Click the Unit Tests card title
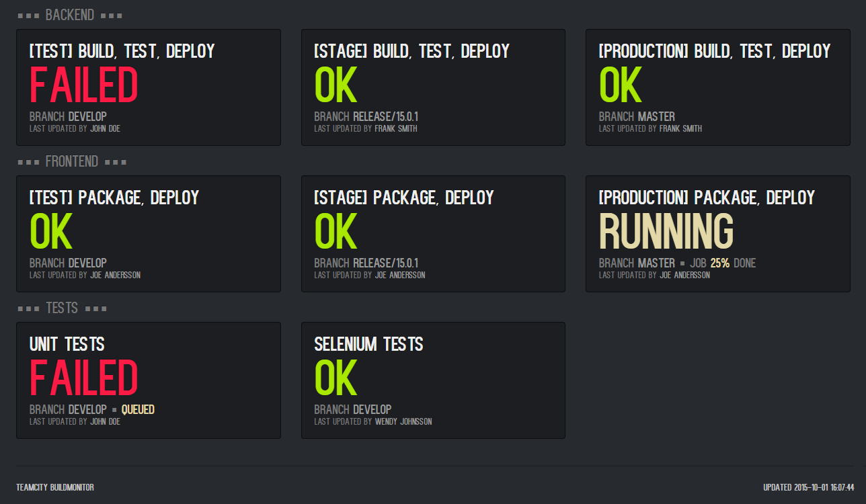This screenshot has width=866, height=504. 67,344
